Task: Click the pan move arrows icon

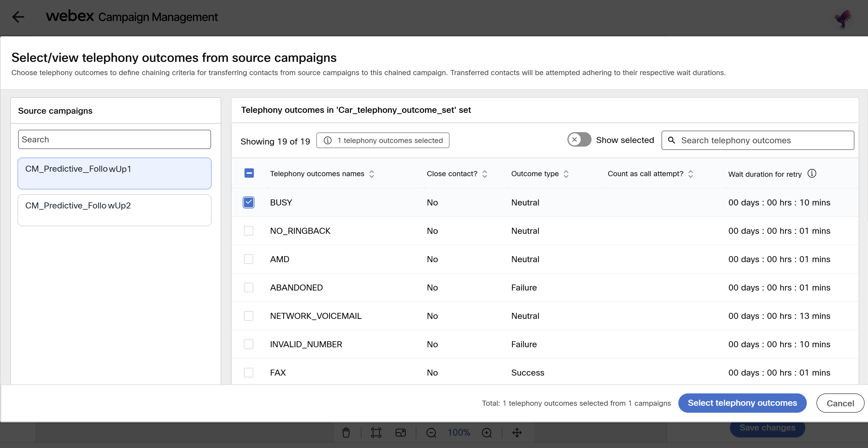Action: pyautogui.click(x=517, y=433)
